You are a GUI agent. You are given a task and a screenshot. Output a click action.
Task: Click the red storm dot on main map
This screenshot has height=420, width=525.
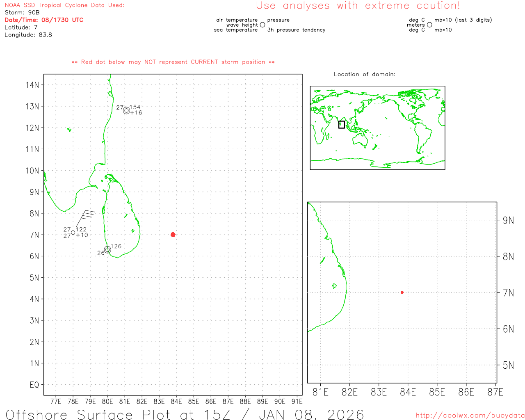click(x=173, y=235)
